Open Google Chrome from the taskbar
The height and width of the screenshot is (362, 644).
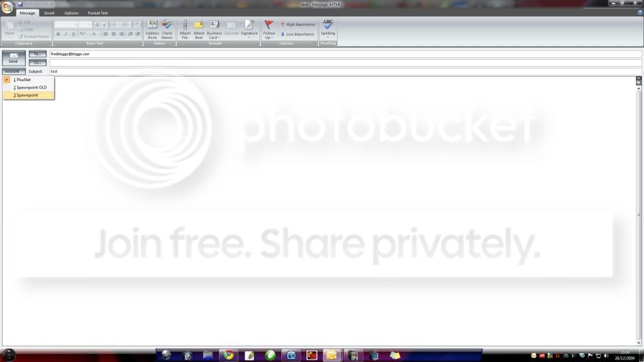(229, 355)
